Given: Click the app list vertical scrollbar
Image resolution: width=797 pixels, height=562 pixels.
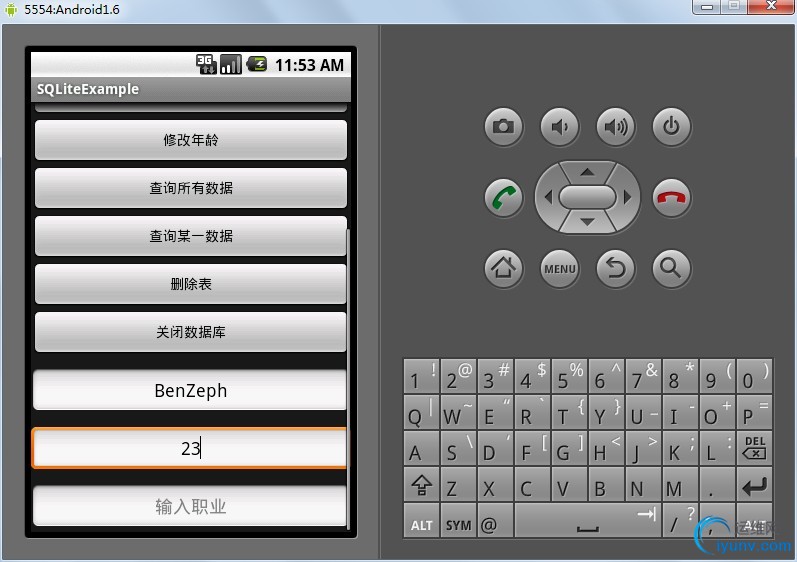Looking at the screenshot, I should (349, 379).
